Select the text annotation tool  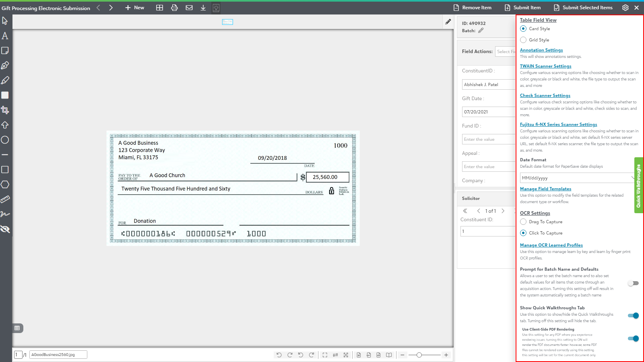(5, 36)
